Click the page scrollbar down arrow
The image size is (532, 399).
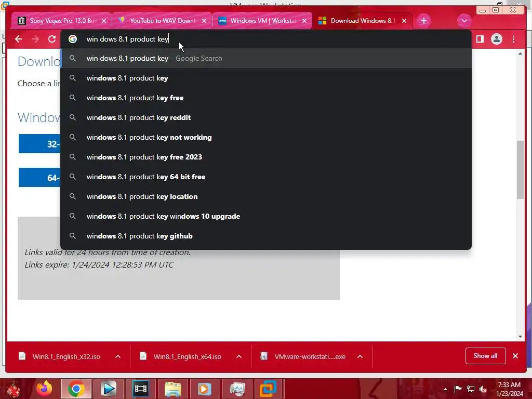point(520,337)
